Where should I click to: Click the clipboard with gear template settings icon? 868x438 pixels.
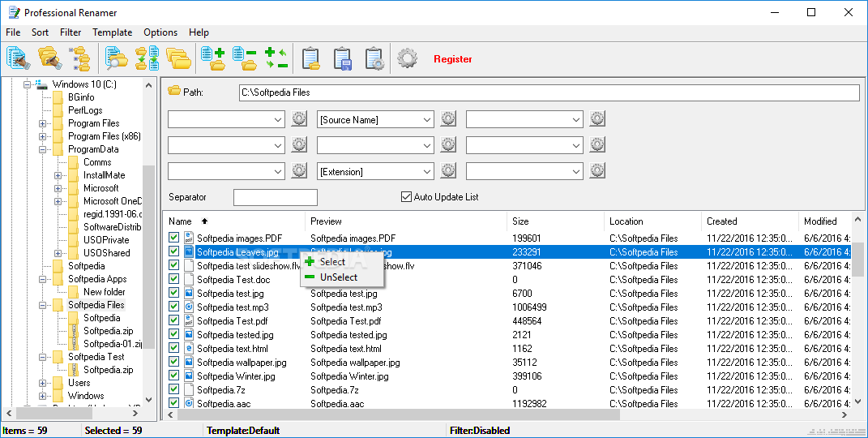pos(374,58)
